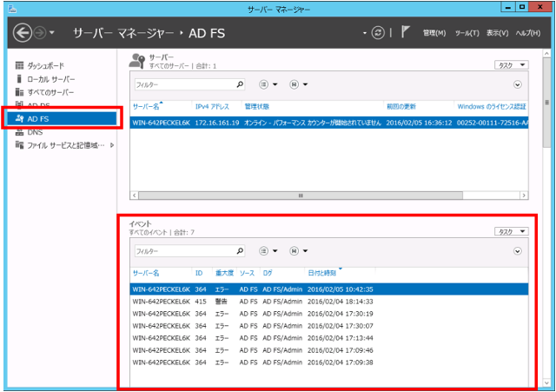The width and height of the screenshot is (556, 392).
Task: Click the AD FS sidebar icon
Action: click(19, 118)
